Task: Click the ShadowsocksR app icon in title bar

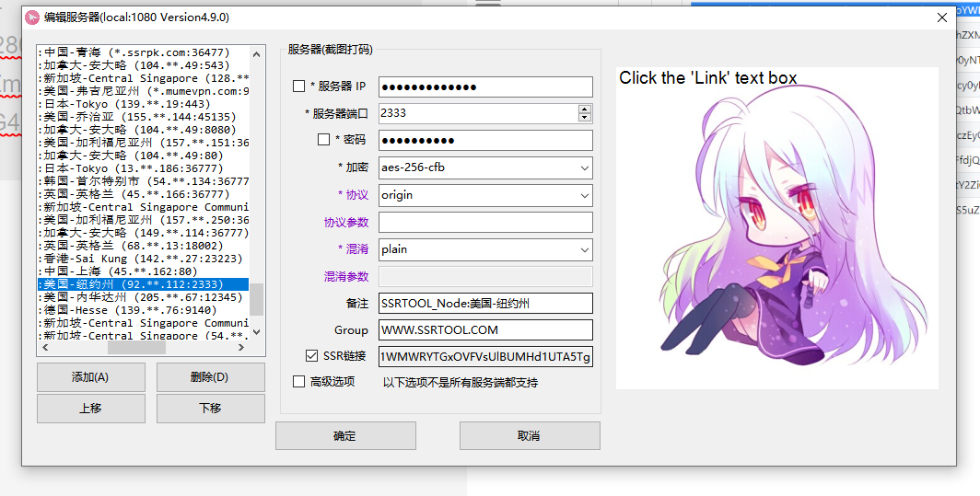Action: tap(32, 17)
